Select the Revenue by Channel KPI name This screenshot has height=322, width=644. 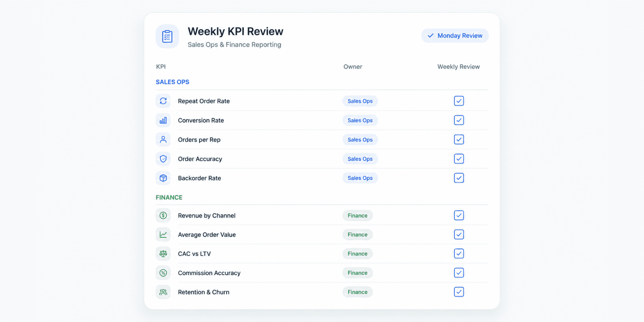[207, 216]
